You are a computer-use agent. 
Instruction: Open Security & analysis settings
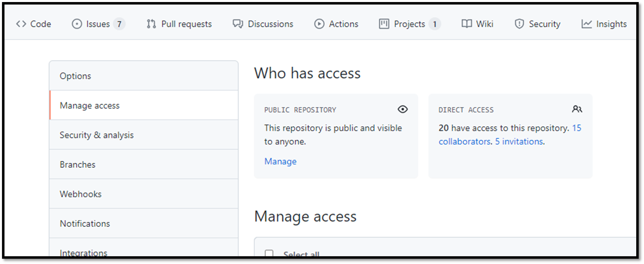click(x=144, y=135)
